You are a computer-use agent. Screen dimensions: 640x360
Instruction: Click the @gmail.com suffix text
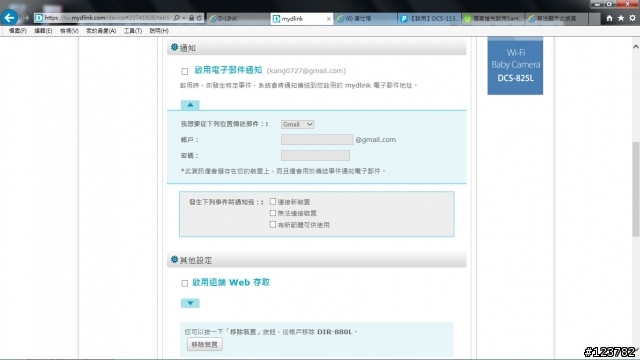tap(376, 140)
